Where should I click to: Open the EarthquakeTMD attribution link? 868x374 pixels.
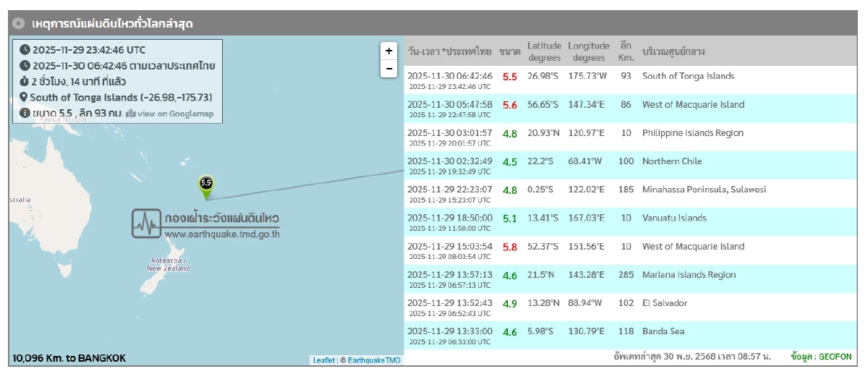(x=374, y=360)
